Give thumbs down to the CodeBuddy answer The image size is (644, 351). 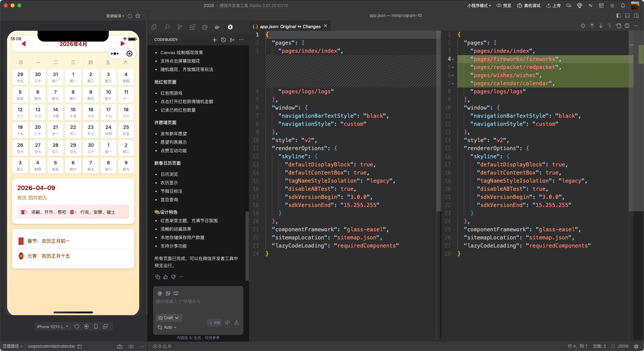tap(173, 277)
